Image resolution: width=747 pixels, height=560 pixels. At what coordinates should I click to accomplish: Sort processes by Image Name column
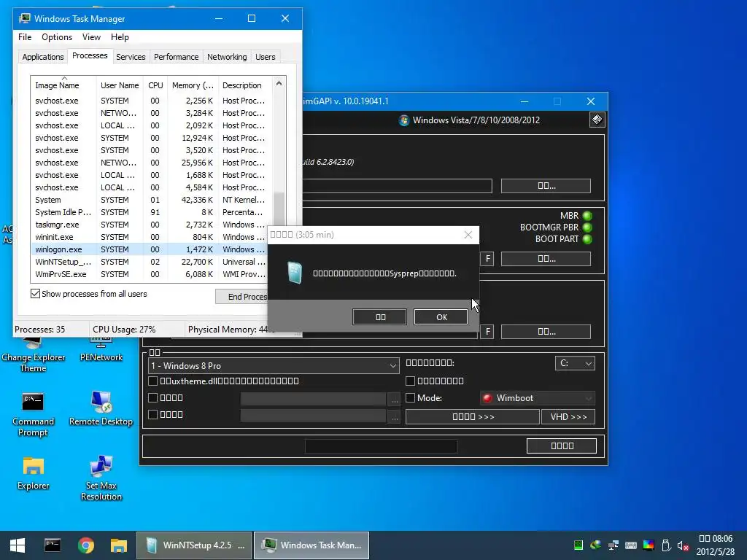63,85
